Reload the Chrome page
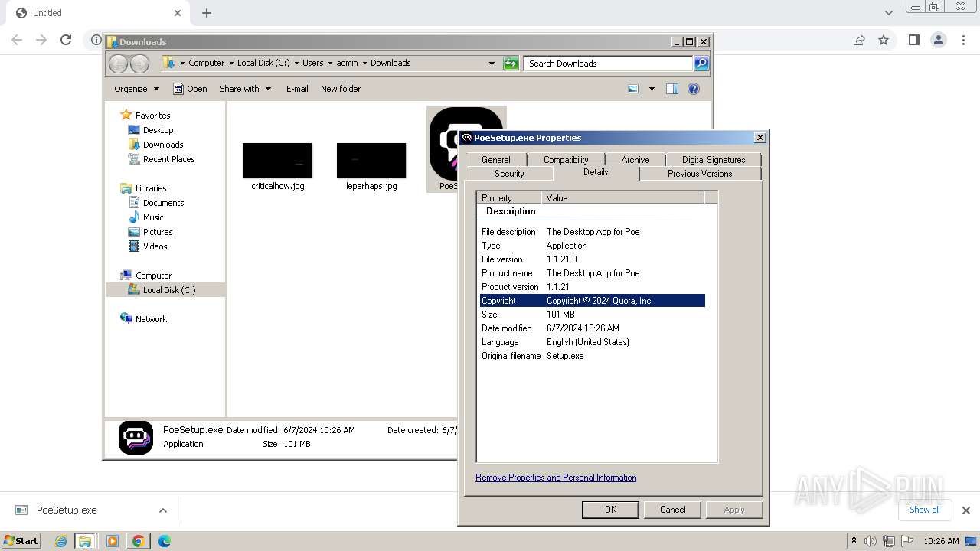Image resolution: width=980 pixels, height=551 pixels. 66,40
